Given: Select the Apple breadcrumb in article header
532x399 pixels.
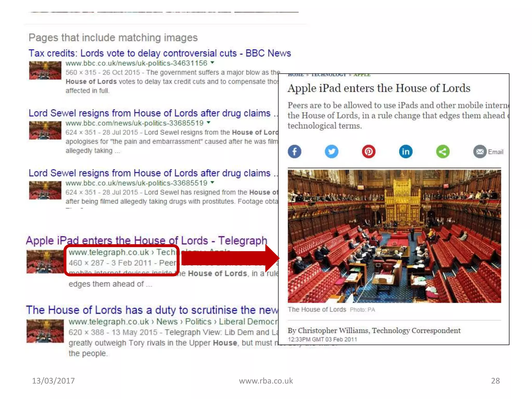Looking at the screenshot, I should pyautogui.click(x=362, y=75).
